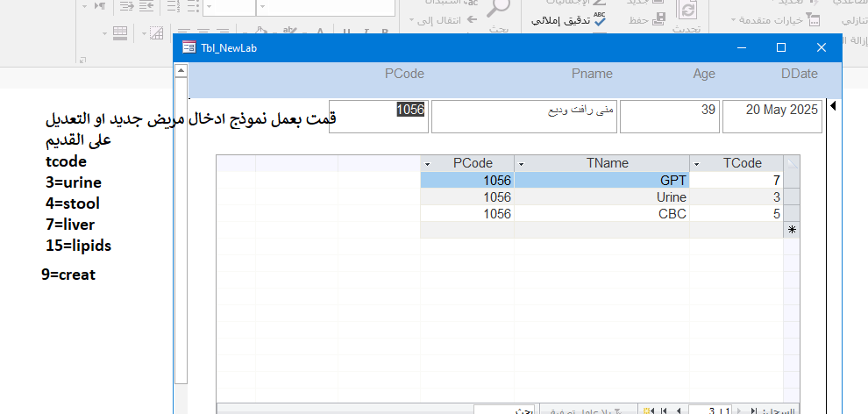Click row selector of the CBC row
Image resolution: width=868 pixels, height=414 pixels.
point(792,214)
